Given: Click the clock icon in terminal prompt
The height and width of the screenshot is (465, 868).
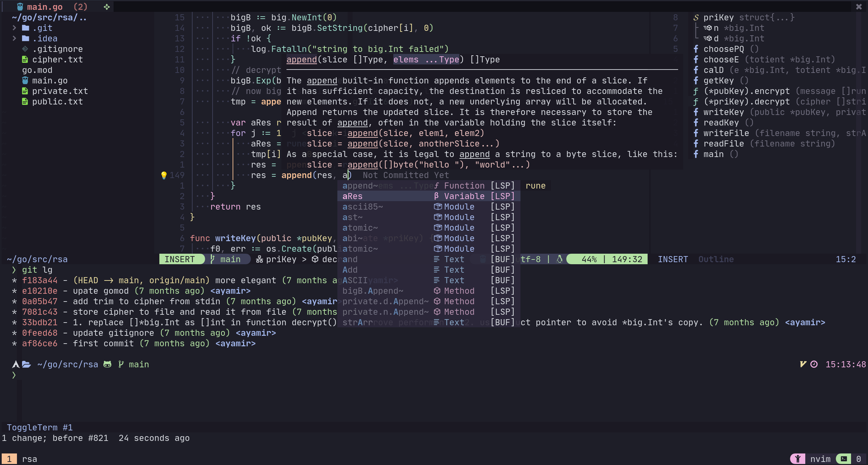Looking at the screenshot, I should coord(814,364).
